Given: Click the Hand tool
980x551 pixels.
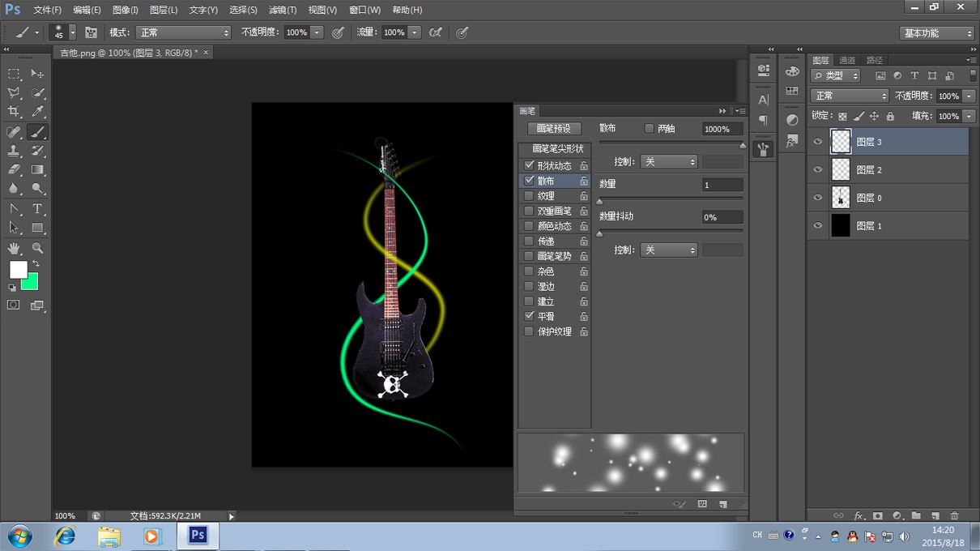Looking at the screenshot, I should coord(14,248).
